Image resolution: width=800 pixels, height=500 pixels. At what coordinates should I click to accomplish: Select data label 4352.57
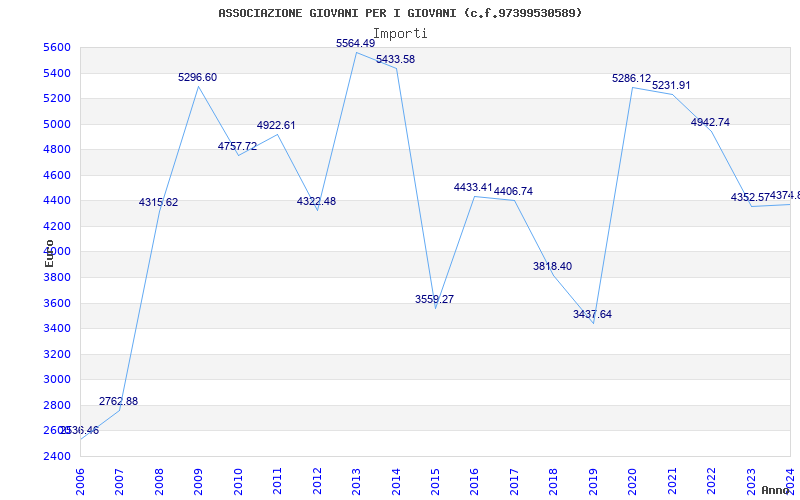(x=750, y=197)
